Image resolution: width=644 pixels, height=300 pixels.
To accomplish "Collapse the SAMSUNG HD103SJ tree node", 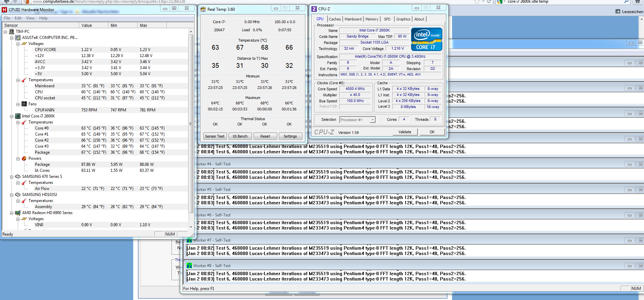I will pos(11,195).
